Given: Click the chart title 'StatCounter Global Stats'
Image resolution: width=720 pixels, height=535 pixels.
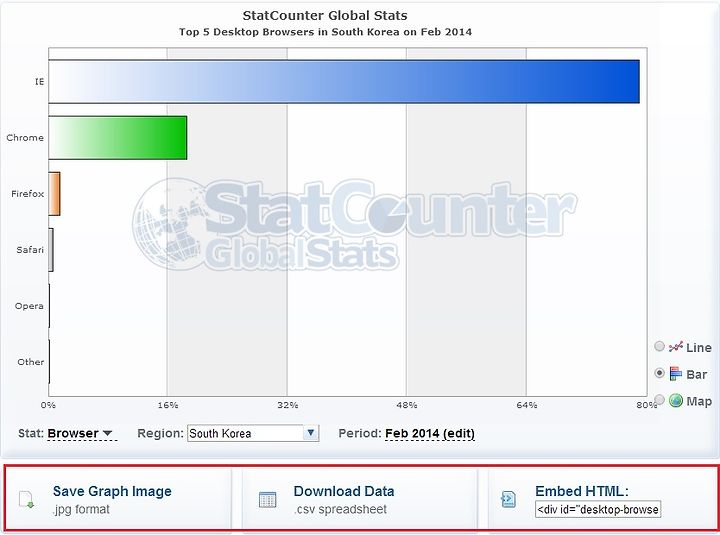Looking at the screenshot, I should [x=325, y=16].
